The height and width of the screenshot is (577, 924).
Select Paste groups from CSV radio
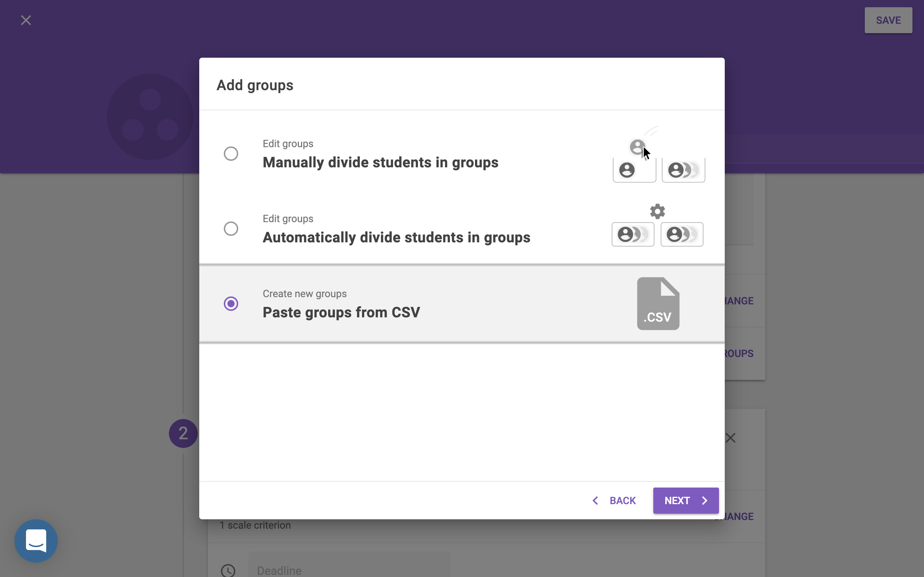pyautogui.click(x=231, y=304)
